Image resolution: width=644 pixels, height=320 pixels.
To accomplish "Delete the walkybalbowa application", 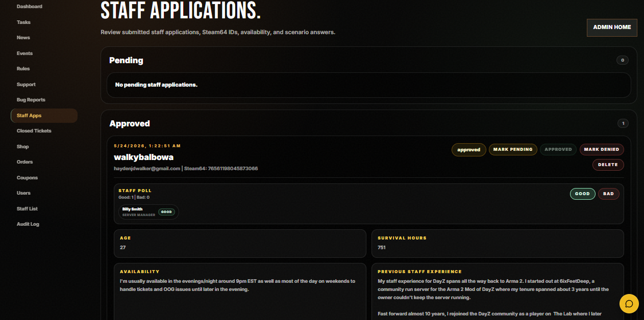I will pyautogui.click(x=608, y=165).
